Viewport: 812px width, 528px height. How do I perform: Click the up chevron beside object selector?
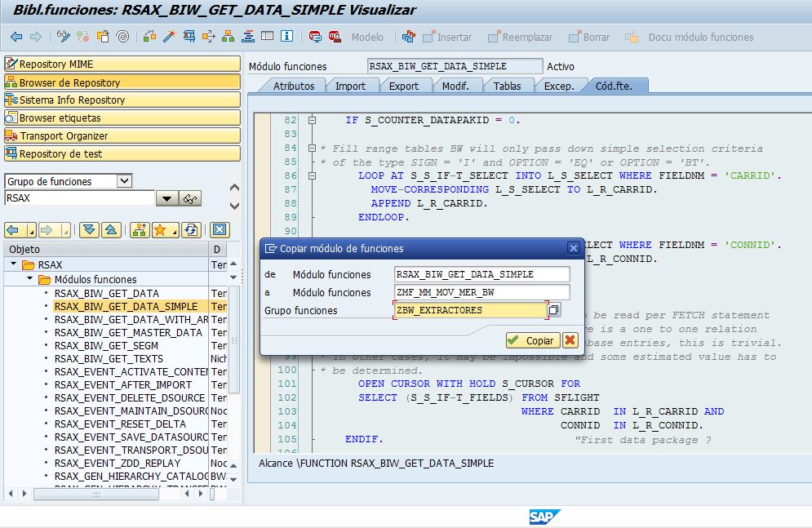(234, 188)
